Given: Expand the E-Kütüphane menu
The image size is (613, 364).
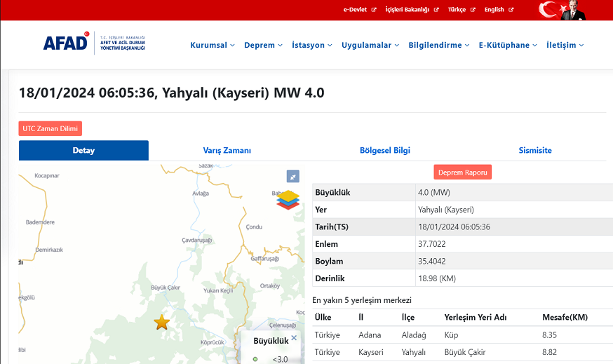Looking at the screenshot, I should [508, 45].
